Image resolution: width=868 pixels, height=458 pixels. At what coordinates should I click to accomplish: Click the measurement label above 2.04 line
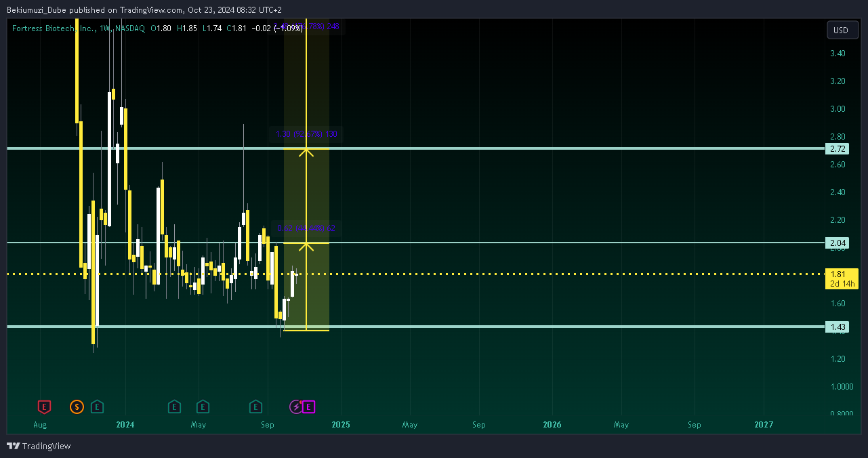click(306, 228)
